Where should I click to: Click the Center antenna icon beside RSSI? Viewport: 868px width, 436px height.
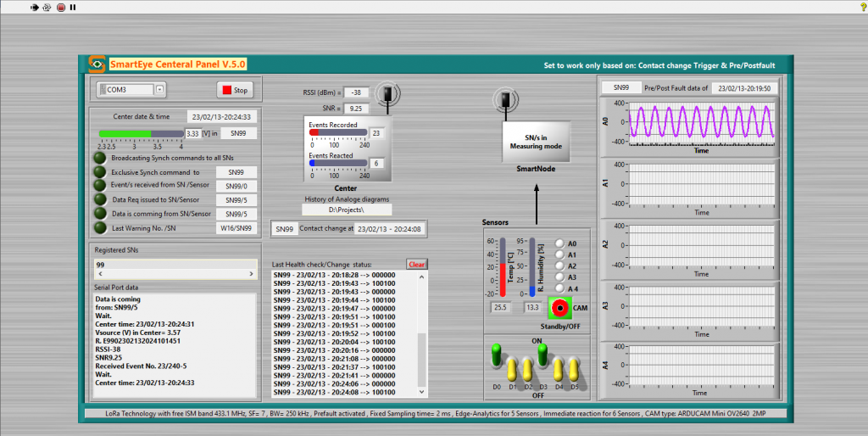click(387, 93)
